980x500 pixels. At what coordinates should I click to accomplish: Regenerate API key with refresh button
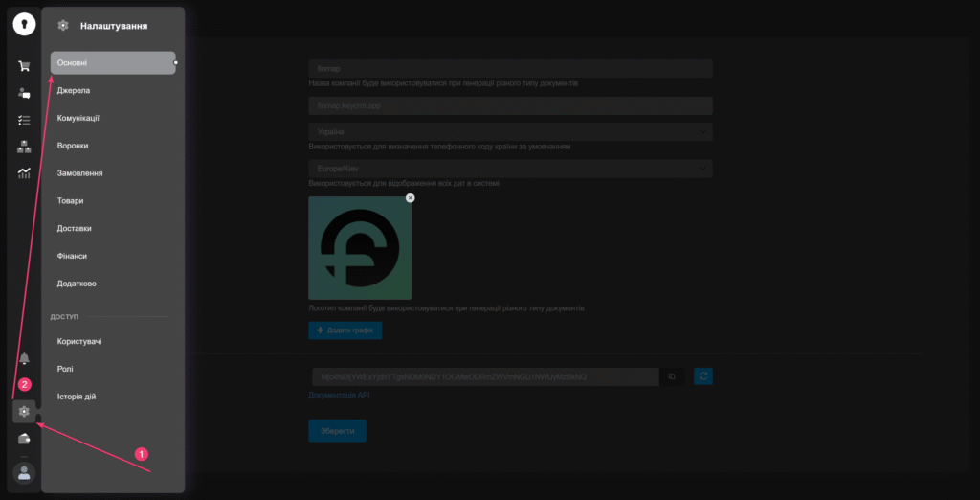[703, 377]
